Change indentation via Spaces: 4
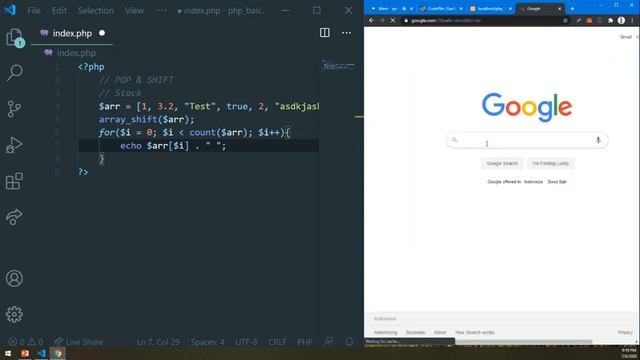The width and height of the screenshot is (640, 360). click(207, 342)
